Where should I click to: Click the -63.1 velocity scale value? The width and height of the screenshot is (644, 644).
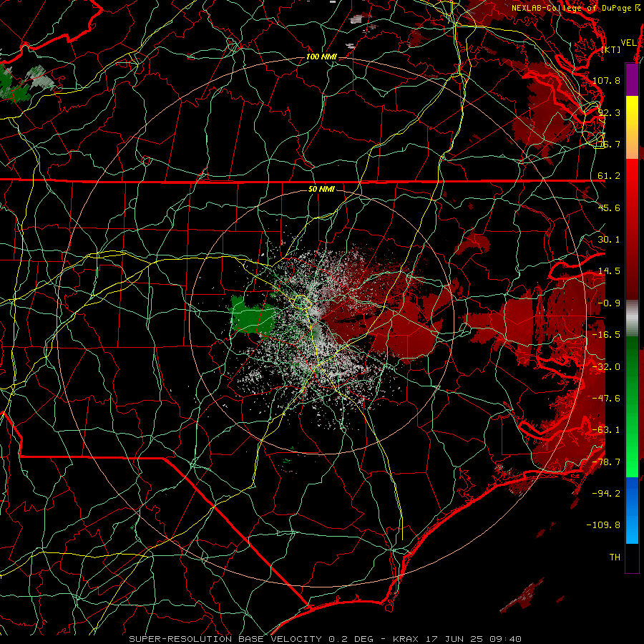606,430
